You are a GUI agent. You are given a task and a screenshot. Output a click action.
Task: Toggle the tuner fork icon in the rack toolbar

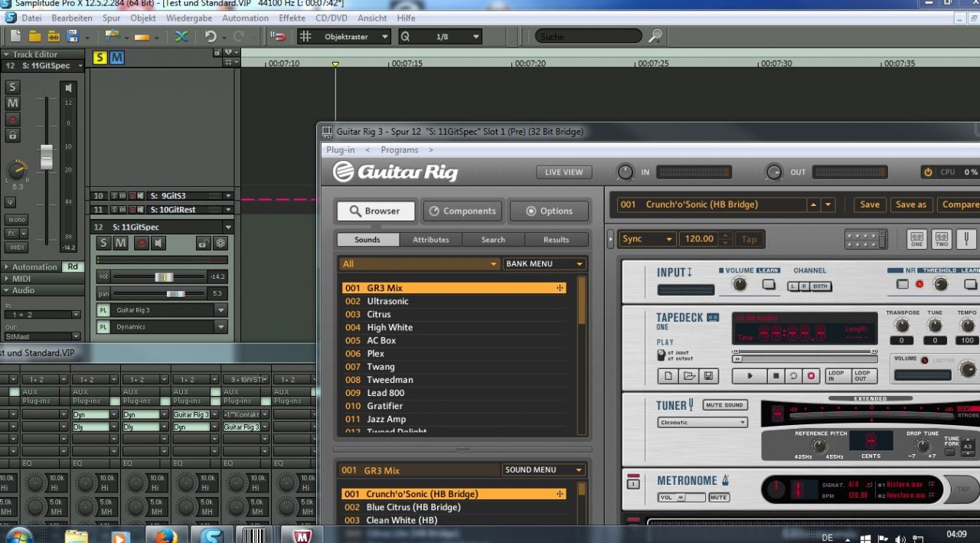coord(966,239)
